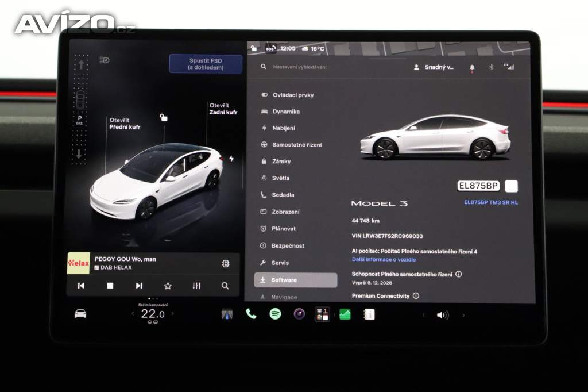Image resolution: width=588 pixels, height=392 pixels.
Task: Open the Snadný v... driver profile menu
Action: click(434, 67)
